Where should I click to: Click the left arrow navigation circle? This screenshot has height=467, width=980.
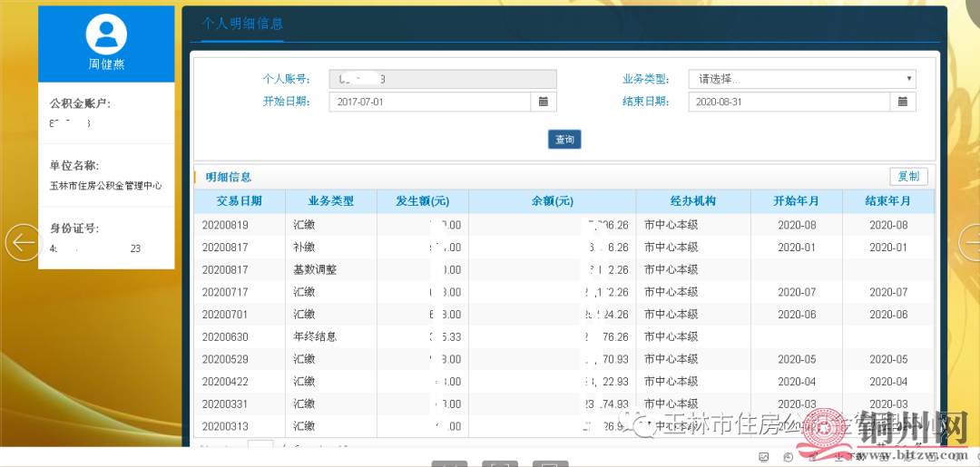23,242
